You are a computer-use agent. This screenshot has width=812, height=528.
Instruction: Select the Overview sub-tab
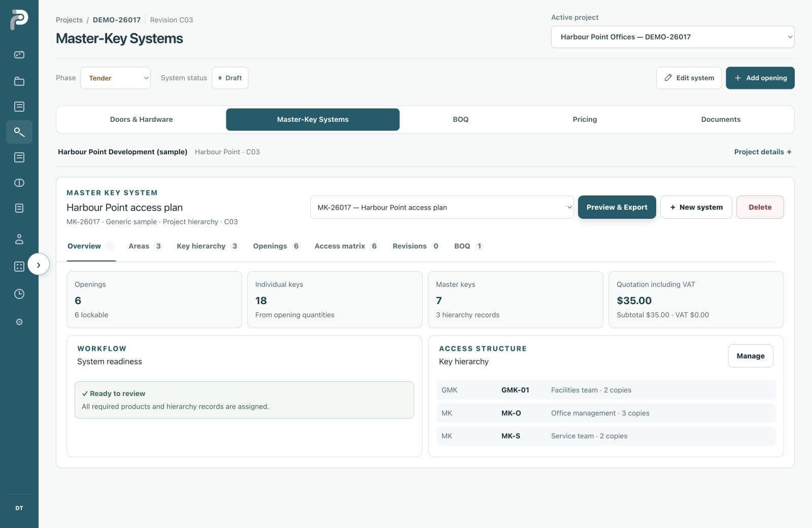[91, 246]
